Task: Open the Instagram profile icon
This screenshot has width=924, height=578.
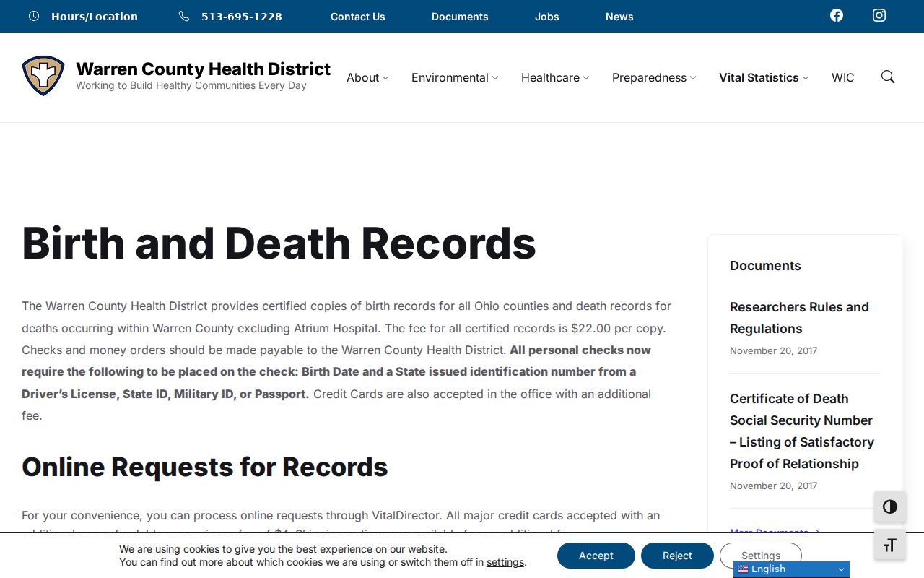Action: (x=879, y=15)
